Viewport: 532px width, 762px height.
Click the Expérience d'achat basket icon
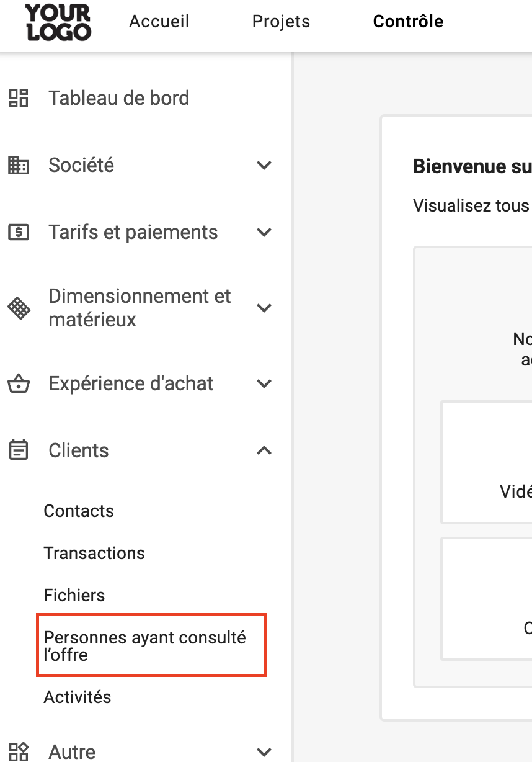click(19, 383)
